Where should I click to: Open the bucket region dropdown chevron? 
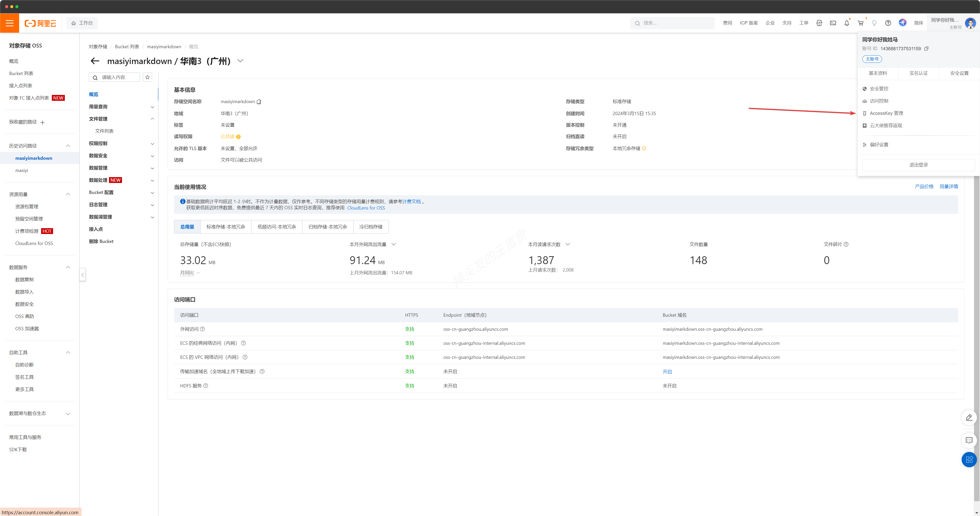[240, 61]
